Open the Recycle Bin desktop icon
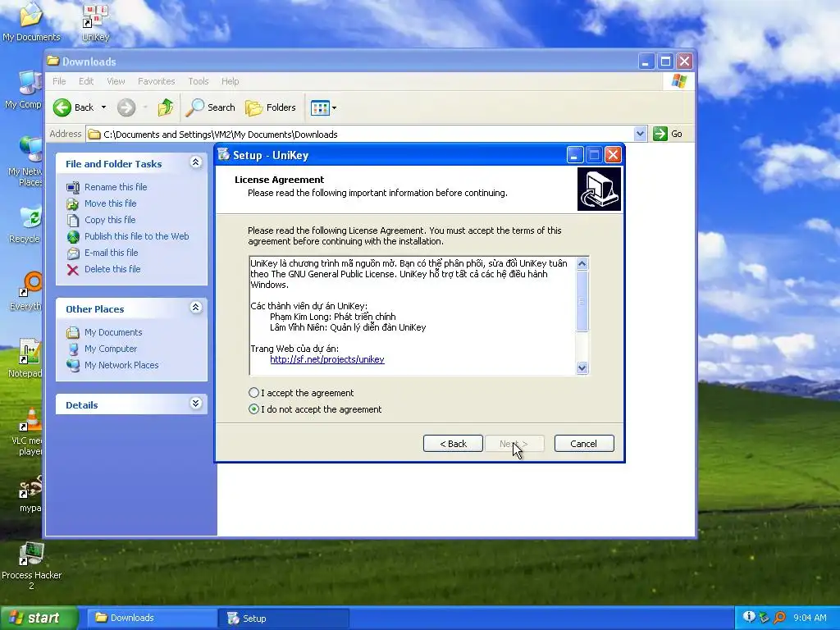Screen dimensions: 840x630 30,217
